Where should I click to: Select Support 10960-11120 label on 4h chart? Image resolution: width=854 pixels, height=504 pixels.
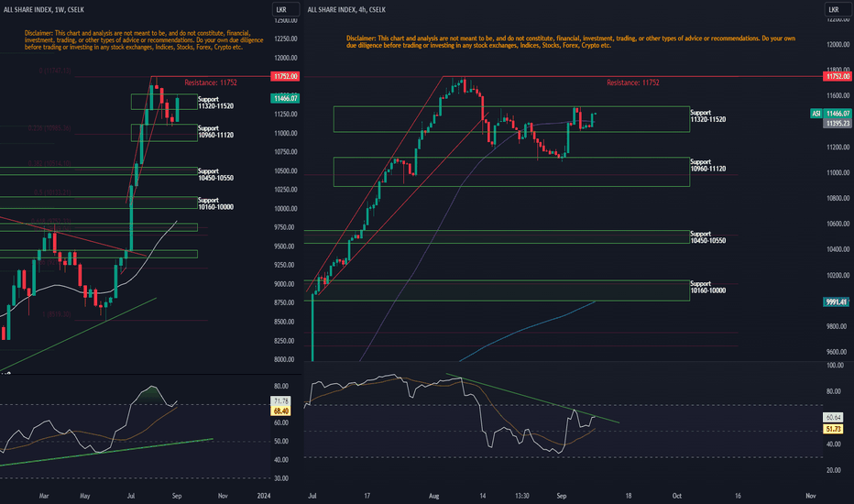tap(708, 165)
